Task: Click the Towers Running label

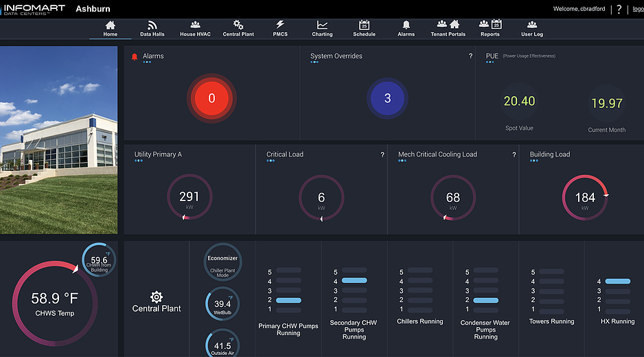Action: (551, 321)
